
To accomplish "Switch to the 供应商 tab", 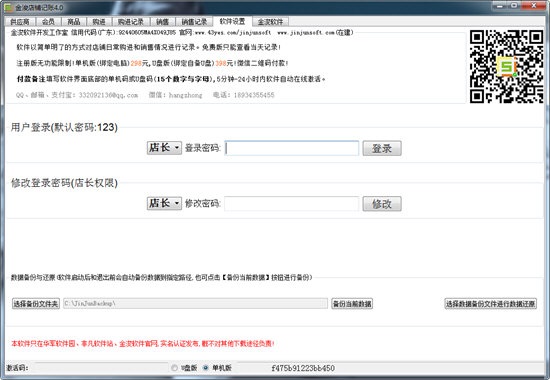I will click(20, 22).
